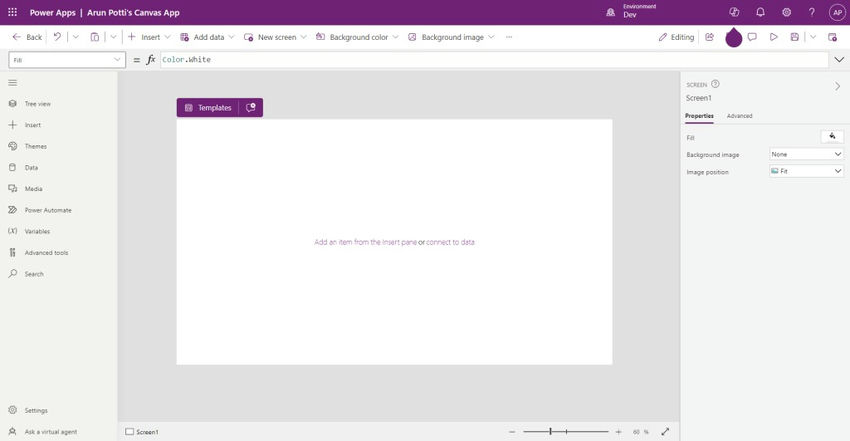
Task: Click the Paste clipboard icon
Action: coord(95,37)
